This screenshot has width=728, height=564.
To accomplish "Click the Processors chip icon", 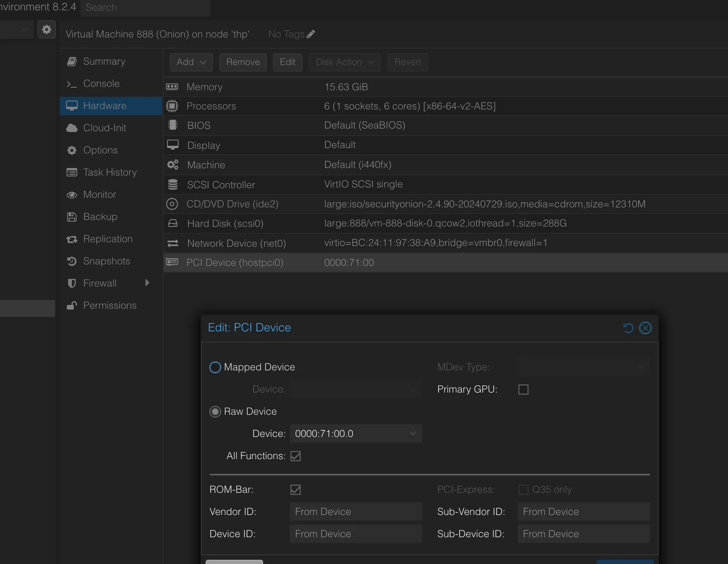I will [x=172, y=106].
